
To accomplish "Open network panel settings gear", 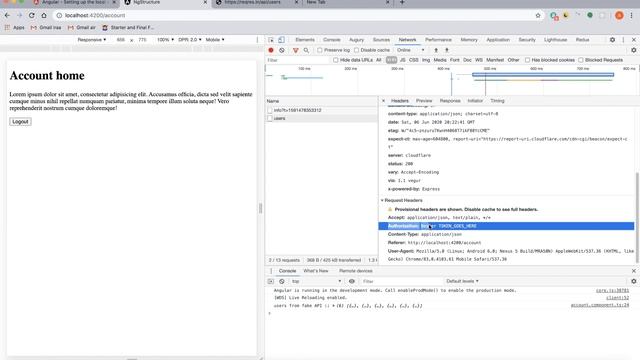I will [x=633, y=50].
